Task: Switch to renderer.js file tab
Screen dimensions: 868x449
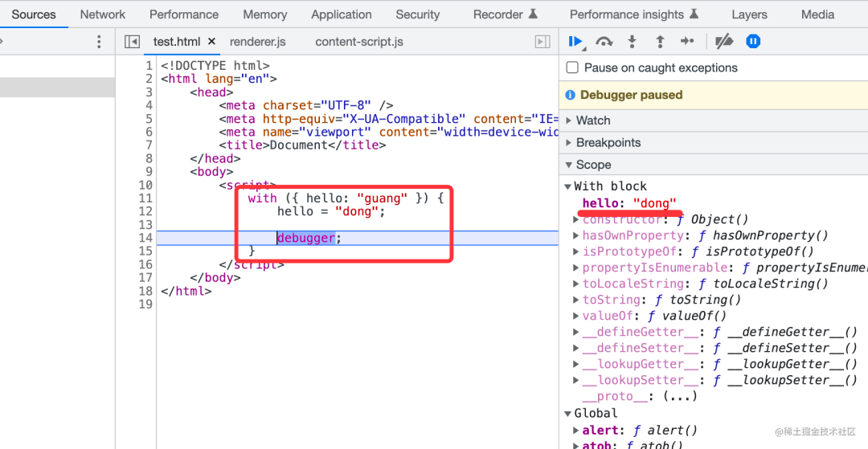Action: [257, 42]
